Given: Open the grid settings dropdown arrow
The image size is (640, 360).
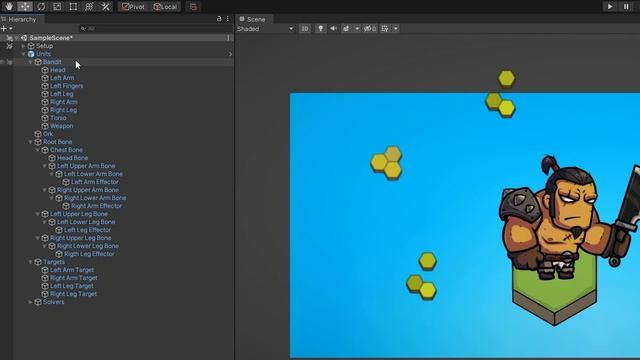Looking at the screenshot, I should [396, 29].
